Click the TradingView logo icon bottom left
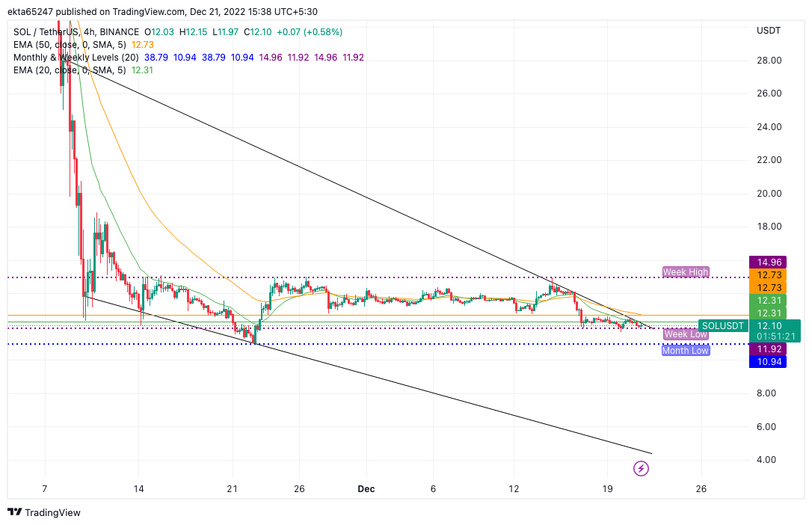Viewport: 812px width, 525px height. coord(15,513)
